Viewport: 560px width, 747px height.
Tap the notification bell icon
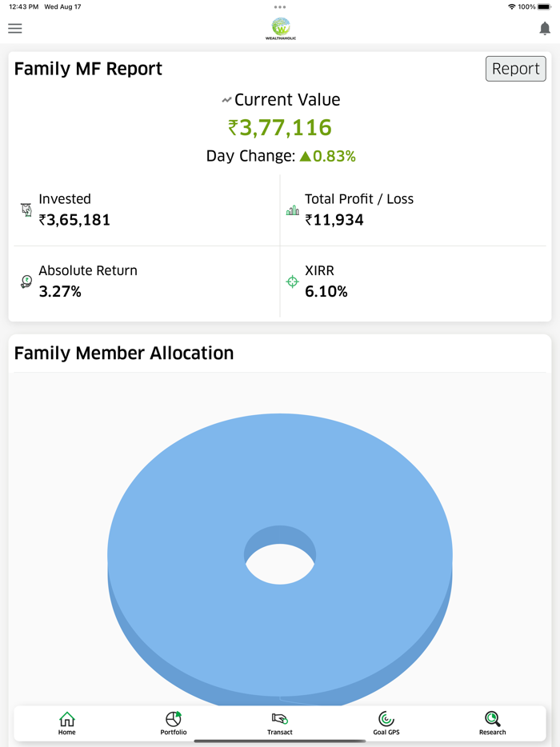pyautogui.click(x=543, y=28)
